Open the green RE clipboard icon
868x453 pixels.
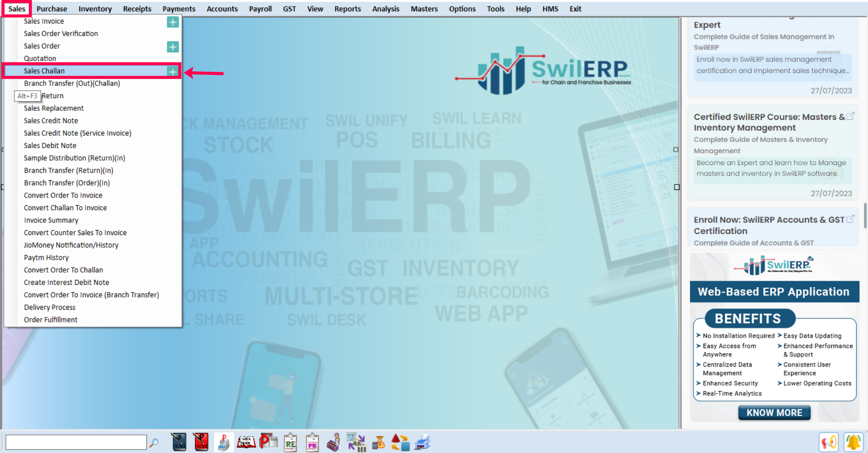click(290, 442)
